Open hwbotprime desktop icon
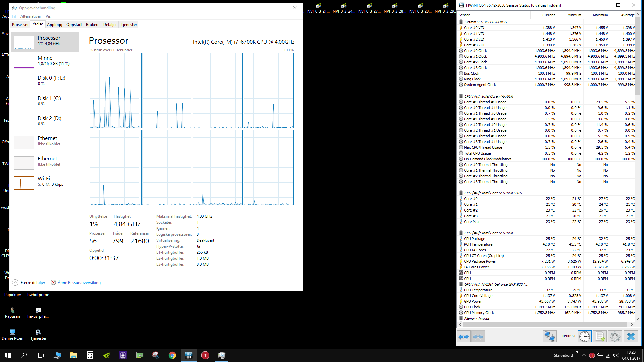The image size is (644, 362). [x=38, y=294]
